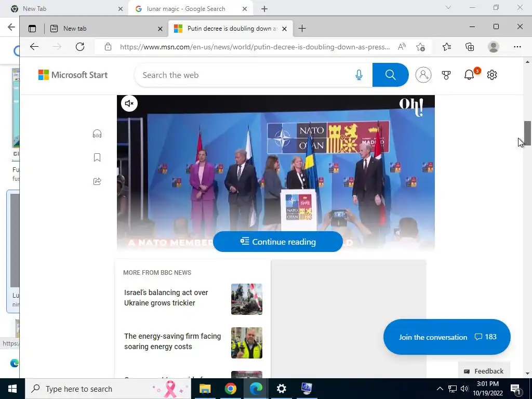
Task: Open Israel's balancing act over Ukraine article
Action: point(166,298)
